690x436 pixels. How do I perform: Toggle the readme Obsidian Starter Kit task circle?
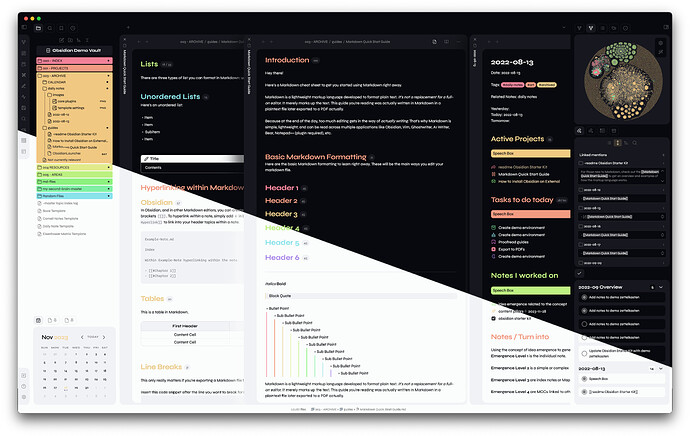(584, 392)
